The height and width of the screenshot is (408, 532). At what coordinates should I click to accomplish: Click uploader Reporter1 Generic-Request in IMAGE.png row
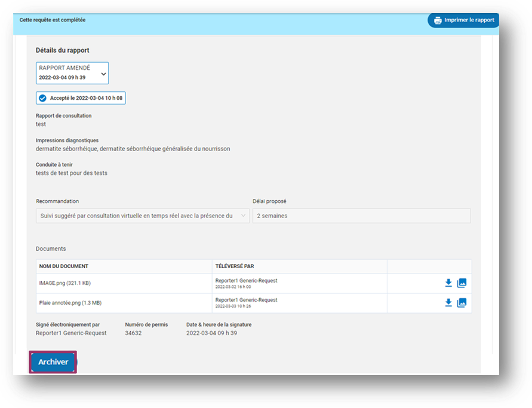247,281
